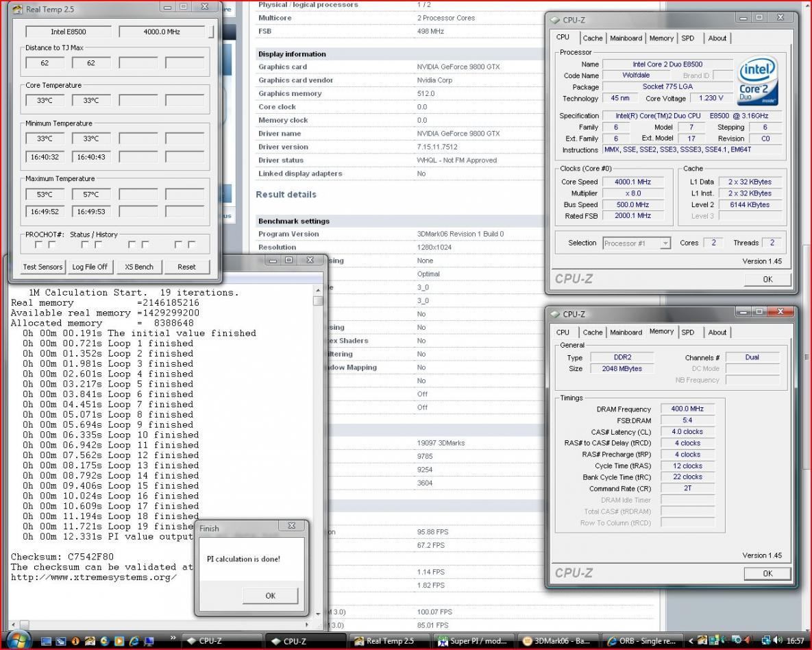Run XS Bench in Real Temp
The image size is (812, 650).
tap(139, 267)
